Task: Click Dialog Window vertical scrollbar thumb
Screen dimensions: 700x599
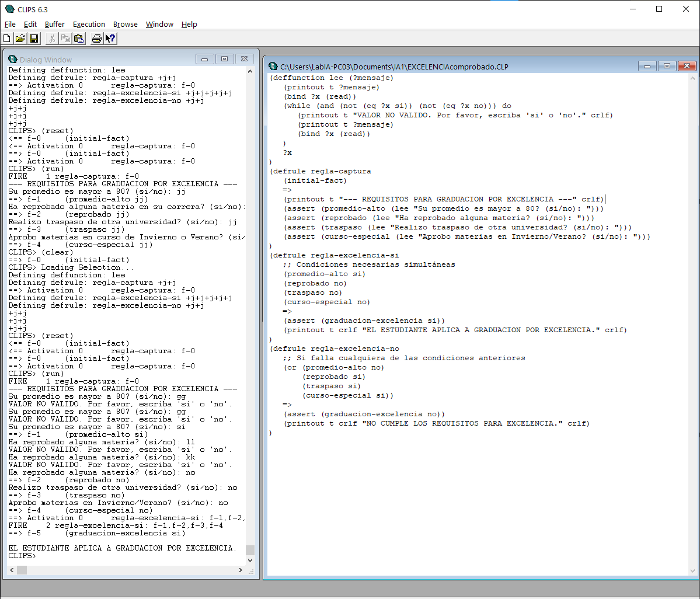Action: (250, 550)
